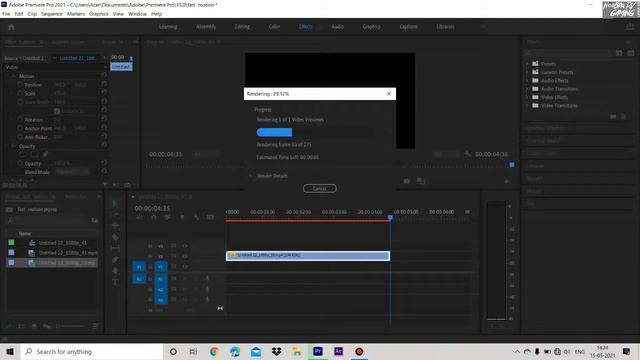This screenshot has height=360, width=640.
Task: Click Export Frame camera icon
Action: tap(407, 181)
